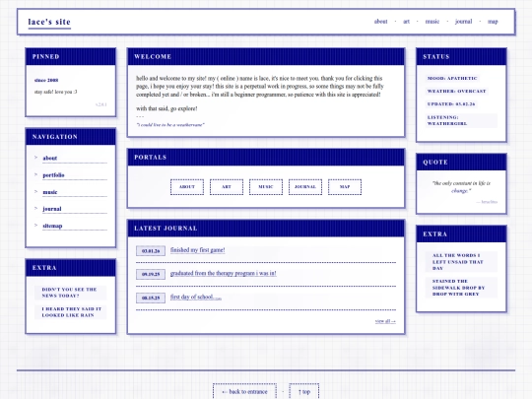
Task: Click the PINNED panel header
Action: coord(71,57)
